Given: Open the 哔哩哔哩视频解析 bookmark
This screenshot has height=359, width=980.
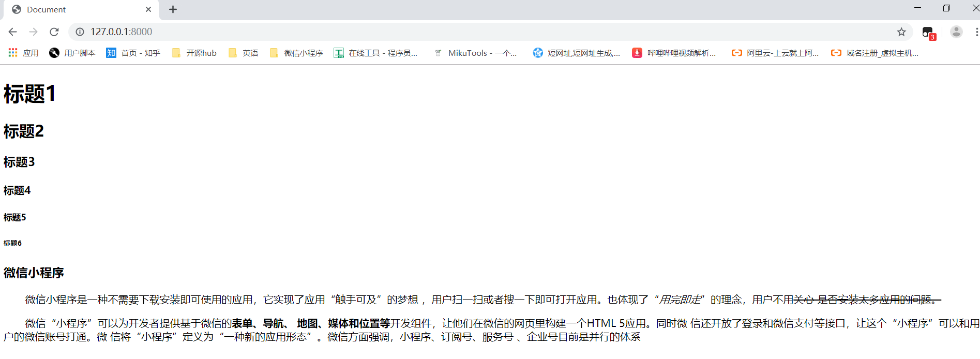Looking at the screenshot, I should point(674,53).
